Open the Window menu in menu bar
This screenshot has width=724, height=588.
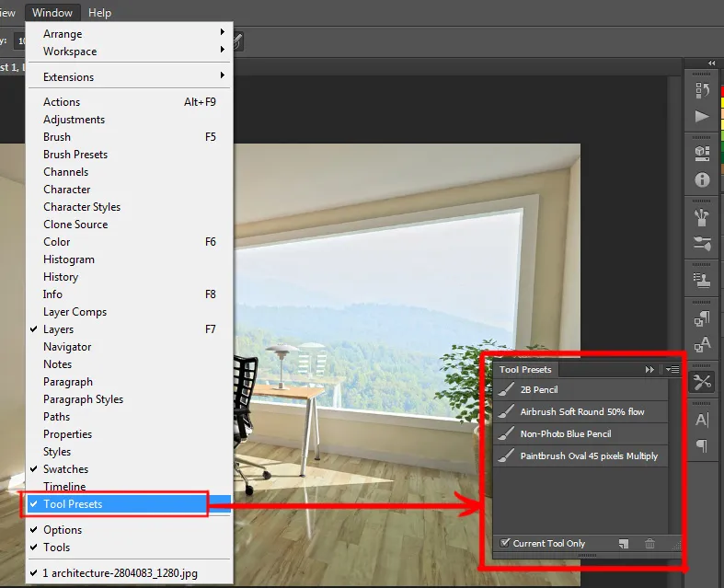52,13
